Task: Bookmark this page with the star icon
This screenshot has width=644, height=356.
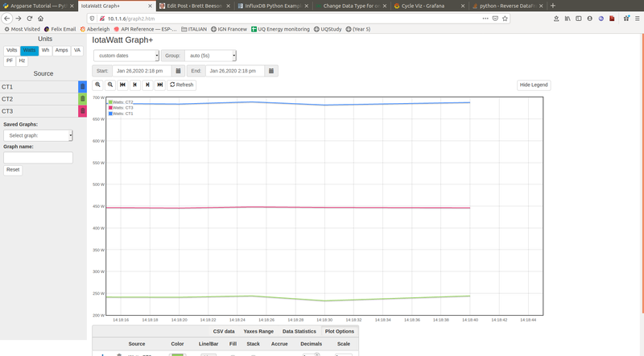Action: [505, 19]
